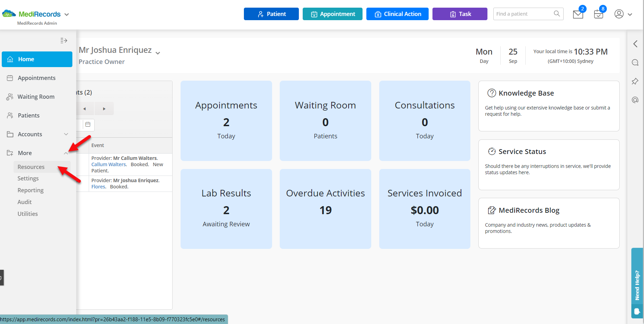Collapse the right panel with the chevron

pos(635,44)
